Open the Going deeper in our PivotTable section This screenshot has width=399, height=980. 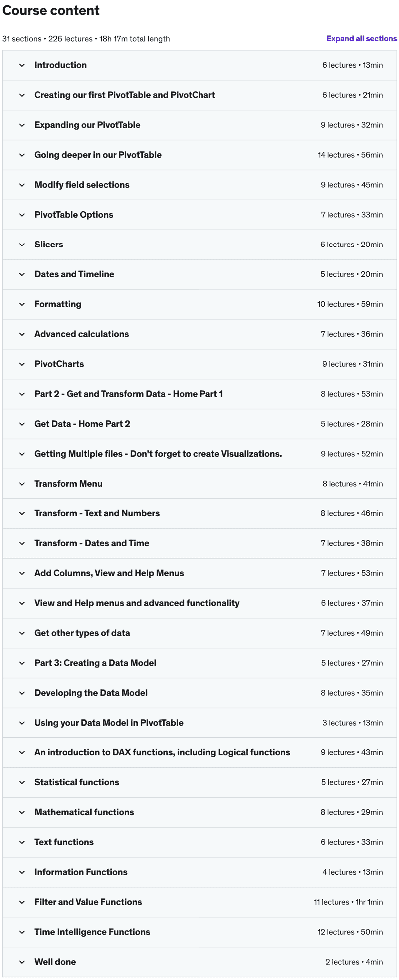point(199,155)
